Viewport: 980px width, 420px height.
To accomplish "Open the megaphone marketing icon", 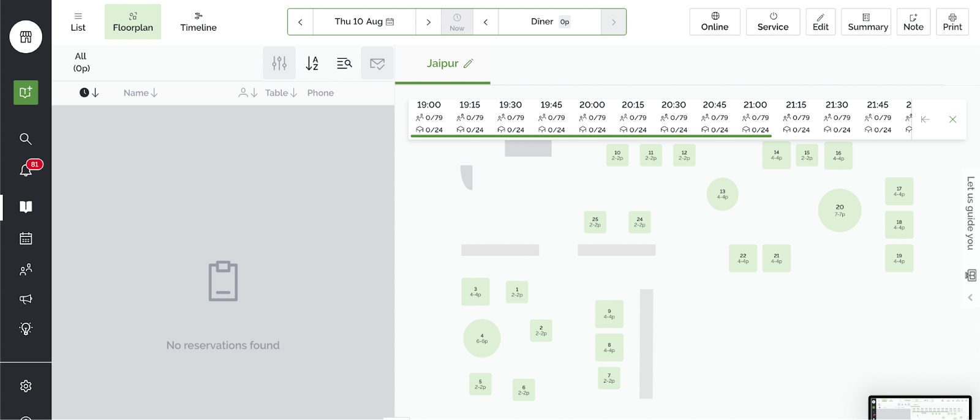I will (26, 299).
